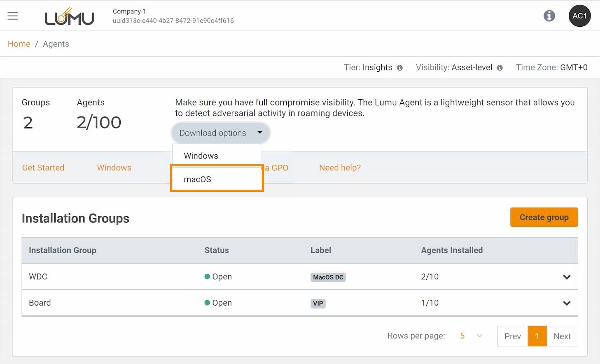Expand the WDC group row

[x=566, y=277]
